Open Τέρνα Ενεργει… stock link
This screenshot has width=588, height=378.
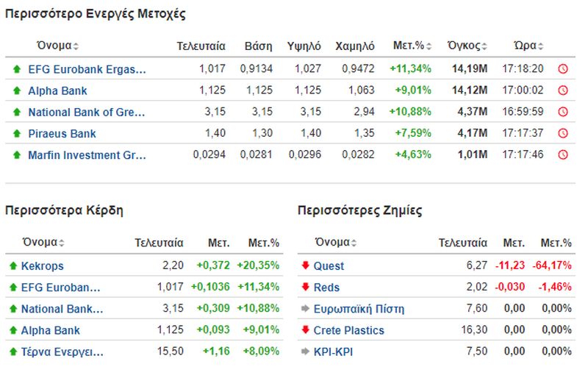click(62, 352)
